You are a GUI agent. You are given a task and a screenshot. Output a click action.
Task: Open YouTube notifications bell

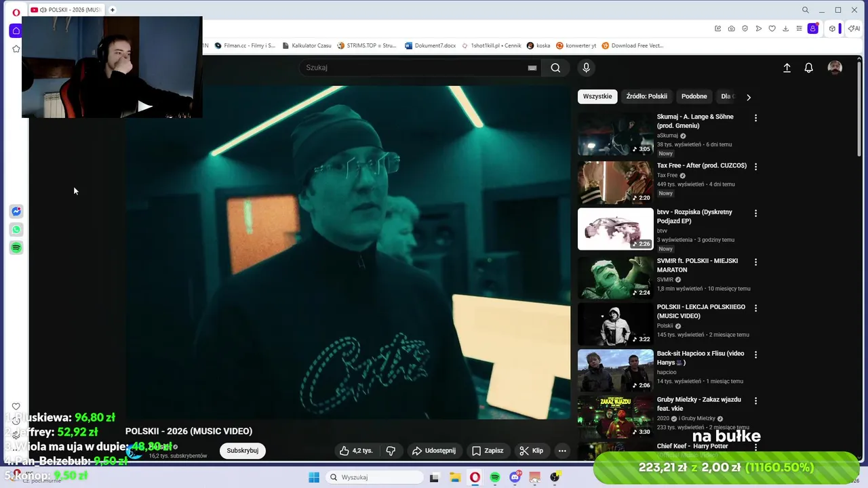point(808,68)
